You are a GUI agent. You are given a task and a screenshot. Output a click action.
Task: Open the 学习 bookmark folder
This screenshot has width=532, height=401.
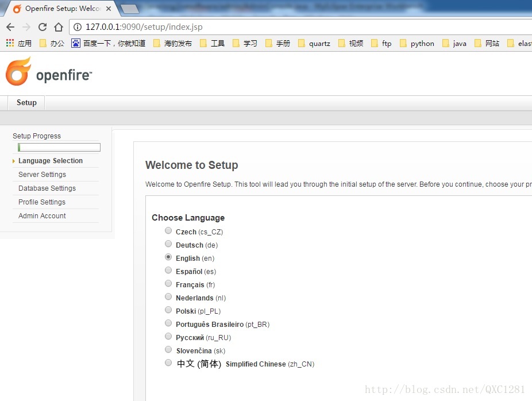tap(245, 43)
